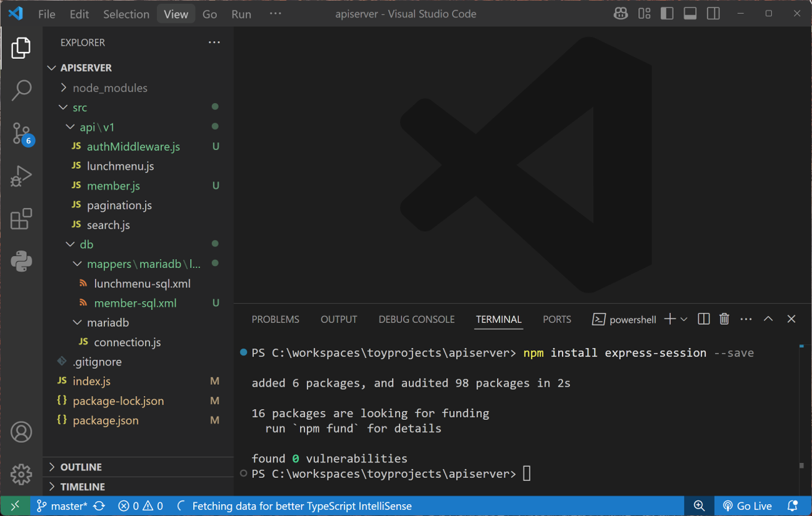This screenshot has width=812, height=516.
Task: Switch to the OUTPUT tab
Action: (339, 319)
